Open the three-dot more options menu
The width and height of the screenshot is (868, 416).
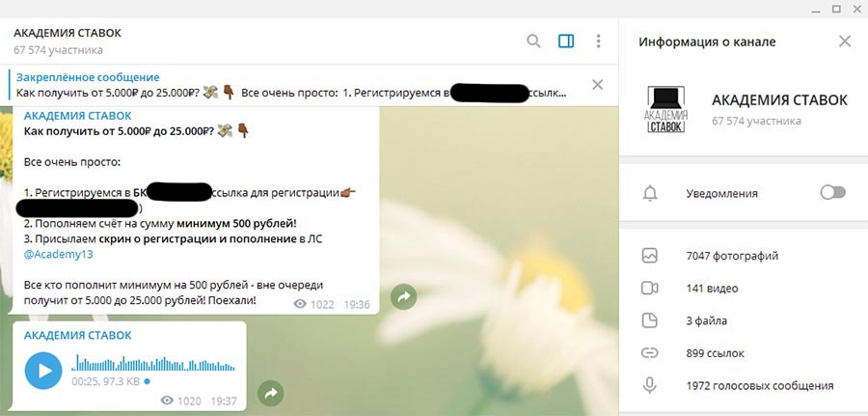(598, 41)
